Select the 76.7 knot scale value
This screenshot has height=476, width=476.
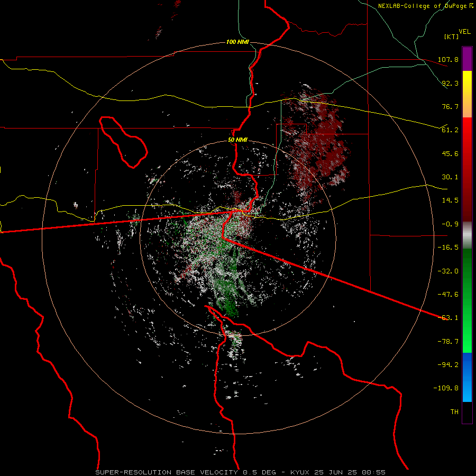pos(450,106)
